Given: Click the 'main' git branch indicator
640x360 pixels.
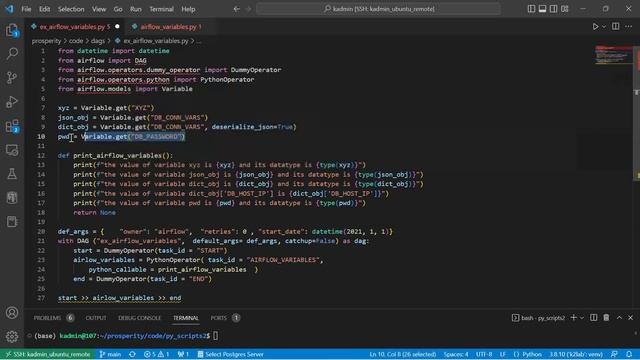Looking at the screenshot, I should coord(110,354).
